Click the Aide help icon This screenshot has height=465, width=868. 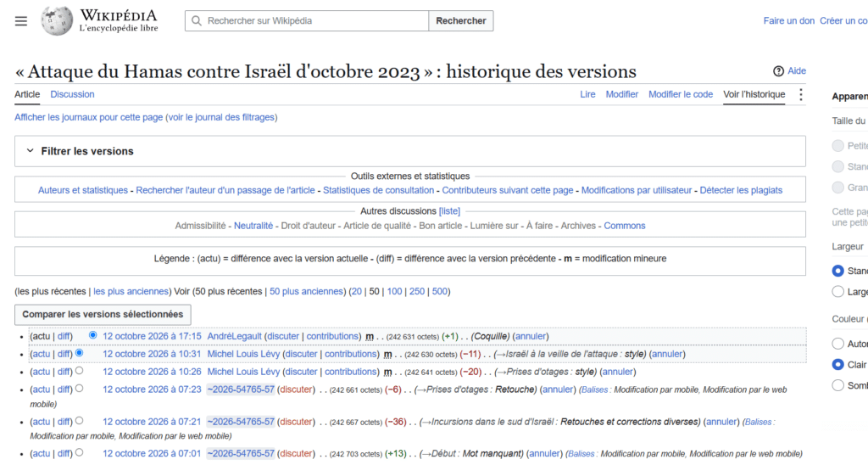click(778, 71)
